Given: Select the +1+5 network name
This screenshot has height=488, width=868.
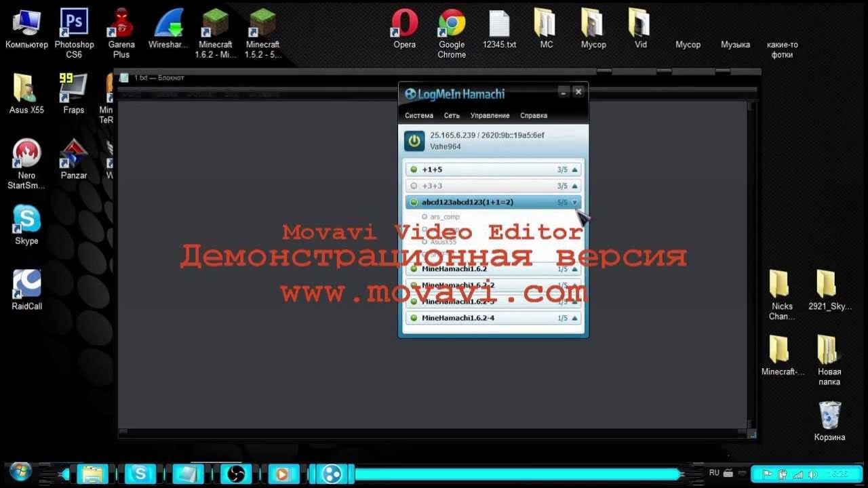Looking at the screenshot, I should (x=432, y=169).
